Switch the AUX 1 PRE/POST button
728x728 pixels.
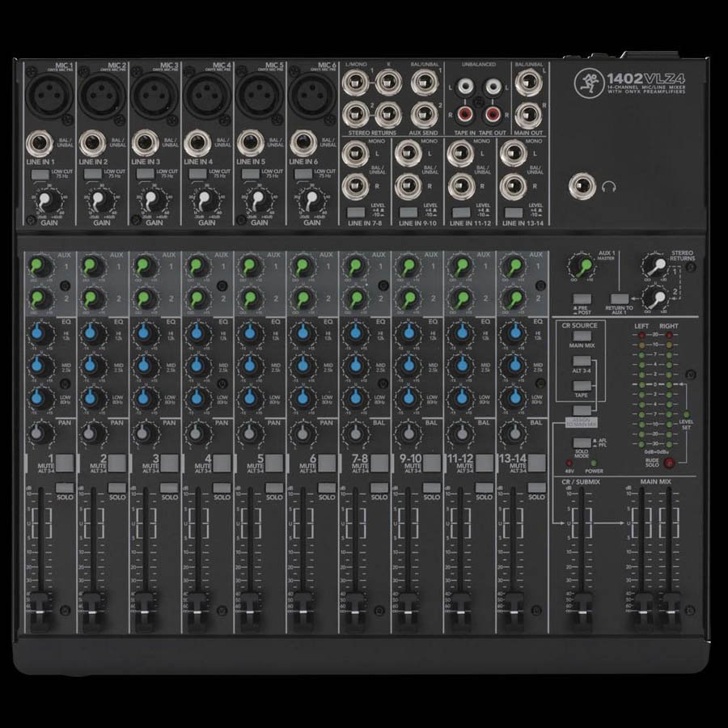click(x=581, y=298)
